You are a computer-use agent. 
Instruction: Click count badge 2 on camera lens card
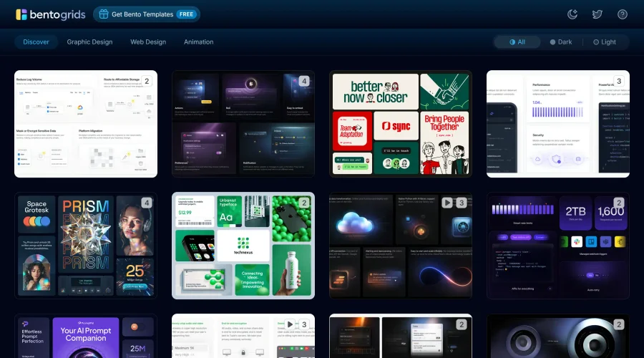(619, 324)
